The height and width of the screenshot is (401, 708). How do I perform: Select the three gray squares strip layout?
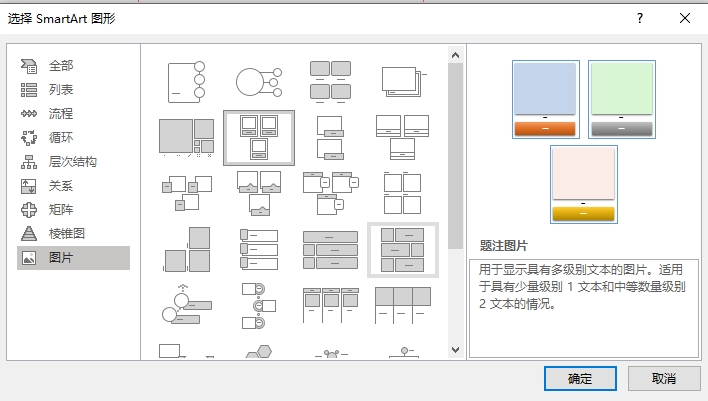point(403,304)
